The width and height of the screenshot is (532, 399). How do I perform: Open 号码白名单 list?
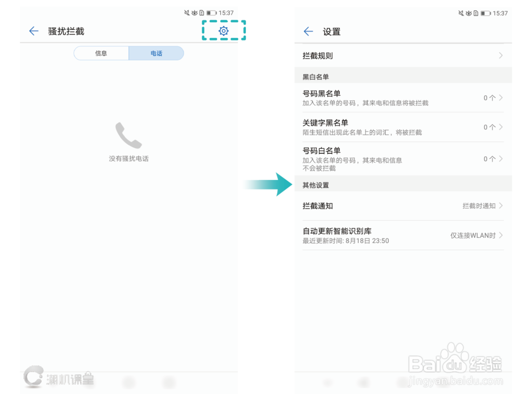click(x=403, y=159)
